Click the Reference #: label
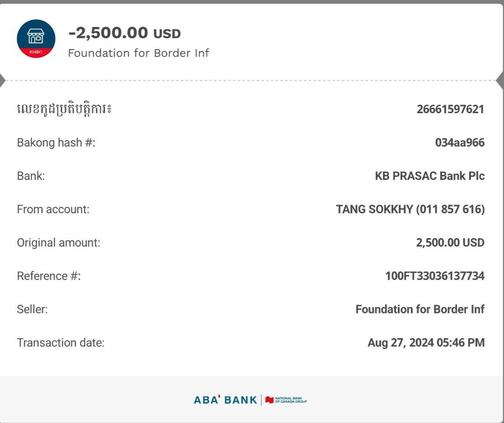This screenshot has width=504, height=423. point(49,276)
